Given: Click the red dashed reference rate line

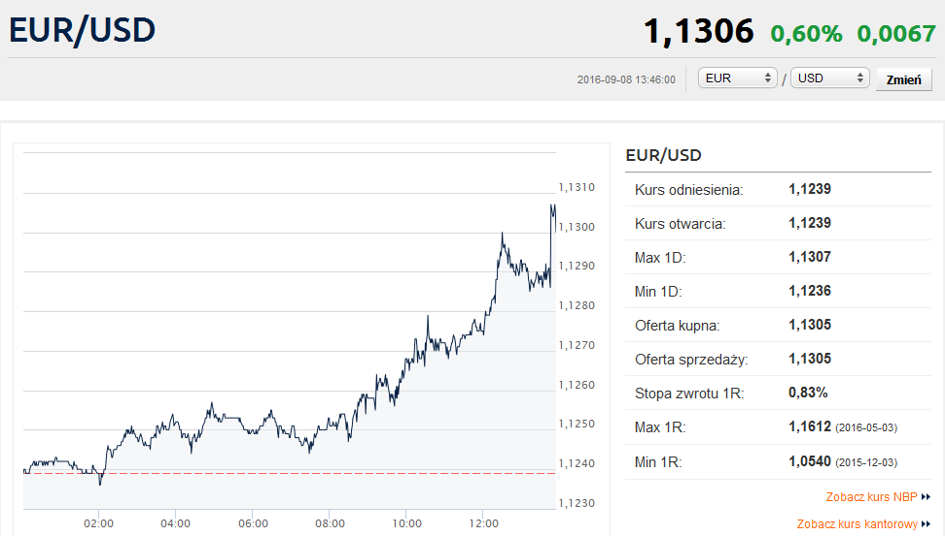Looking at the screenshot, I should point(289,473).
